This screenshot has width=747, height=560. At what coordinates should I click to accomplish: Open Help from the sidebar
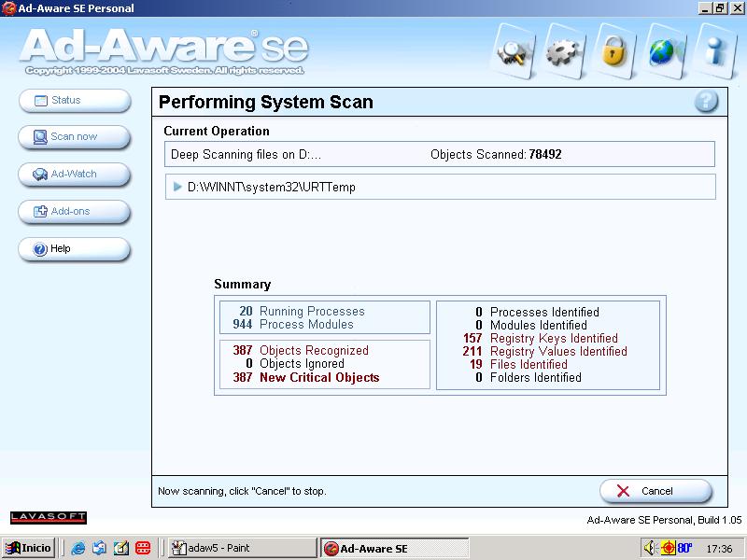tap(75, 249)
